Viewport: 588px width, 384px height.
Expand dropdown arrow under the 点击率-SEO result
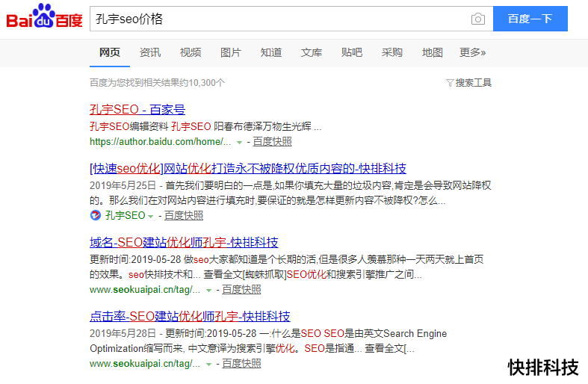(208, 365)
